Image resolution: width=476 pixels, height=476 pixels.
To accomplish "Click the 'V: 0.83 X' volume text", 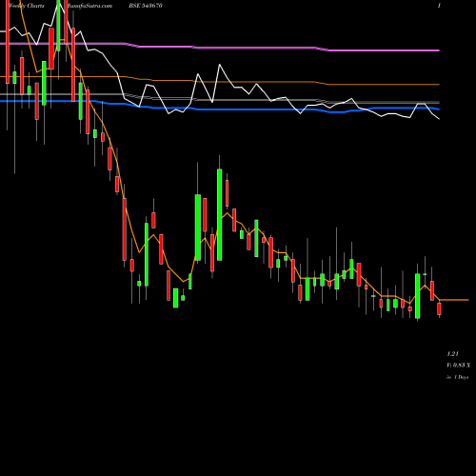I will [x=458, y=366].
